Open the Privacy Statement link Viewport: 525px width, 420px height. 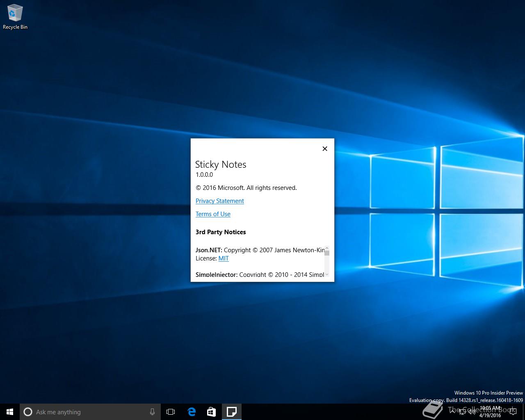(219, 201)
